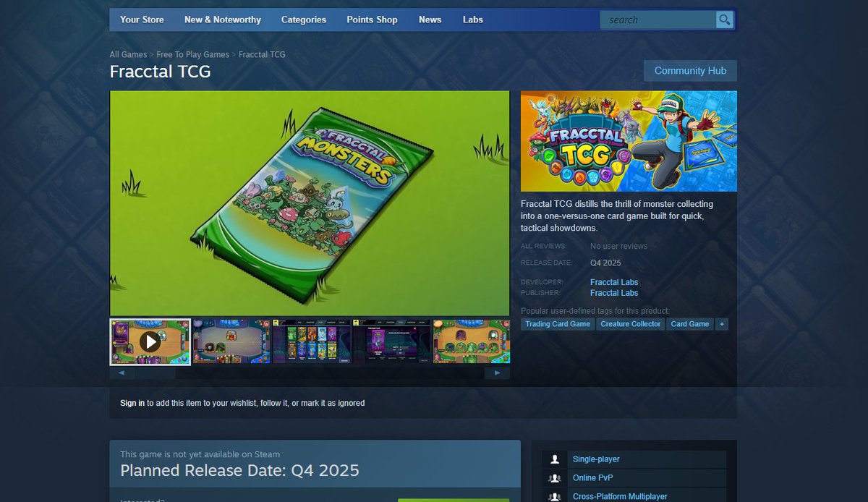Click Fracctal TCG breadcrumb link
The width and height of the screenshot is (868, 502).
262,55
